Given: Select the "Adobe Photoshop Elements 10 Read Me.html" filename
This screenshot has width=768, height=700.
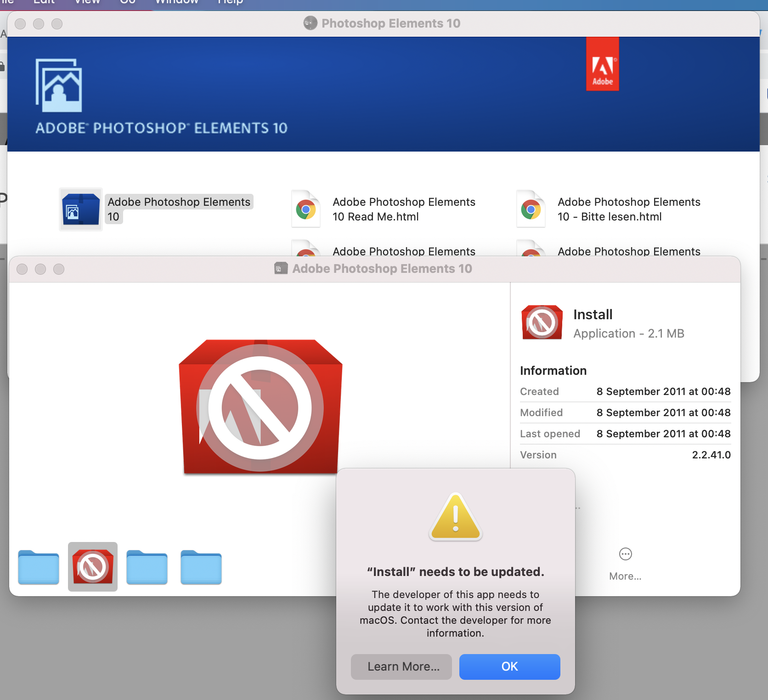Looking at the screenshot, I should tap(404, 209).
